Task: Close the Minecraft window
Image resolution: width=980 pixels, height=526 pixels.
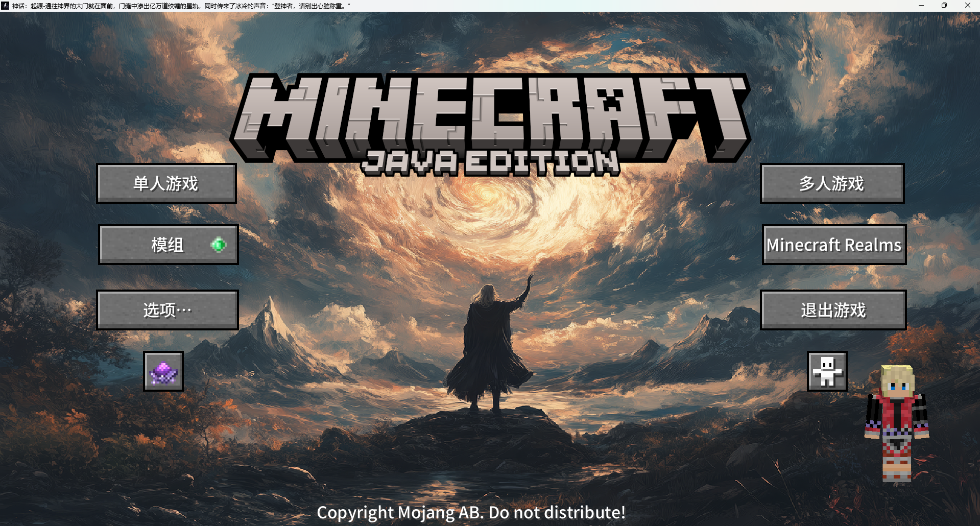Action: click(x=967, y=6)
